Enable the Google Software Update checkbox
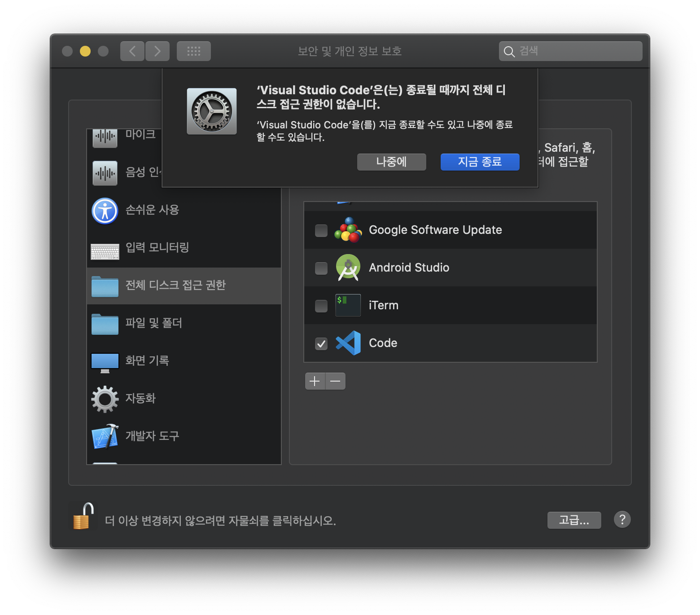Viewport: 700px width, 615px height. click(321, 231)
